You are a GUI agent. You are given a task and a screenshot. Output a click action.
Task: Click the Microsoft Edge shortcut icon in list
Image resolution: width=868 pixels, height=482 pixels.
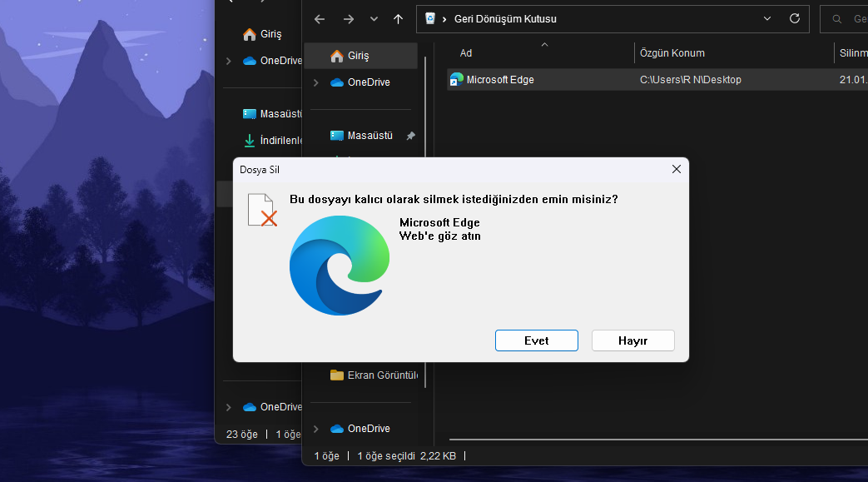coord(456,80)
